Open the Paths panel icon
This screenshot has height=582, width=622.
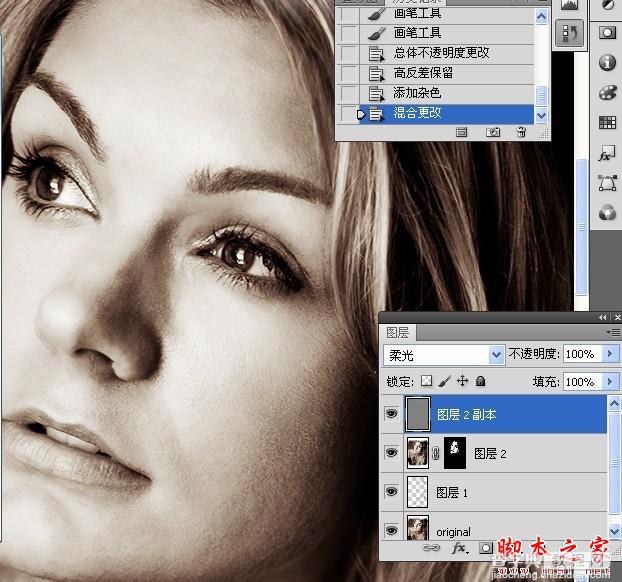(607, 183)
